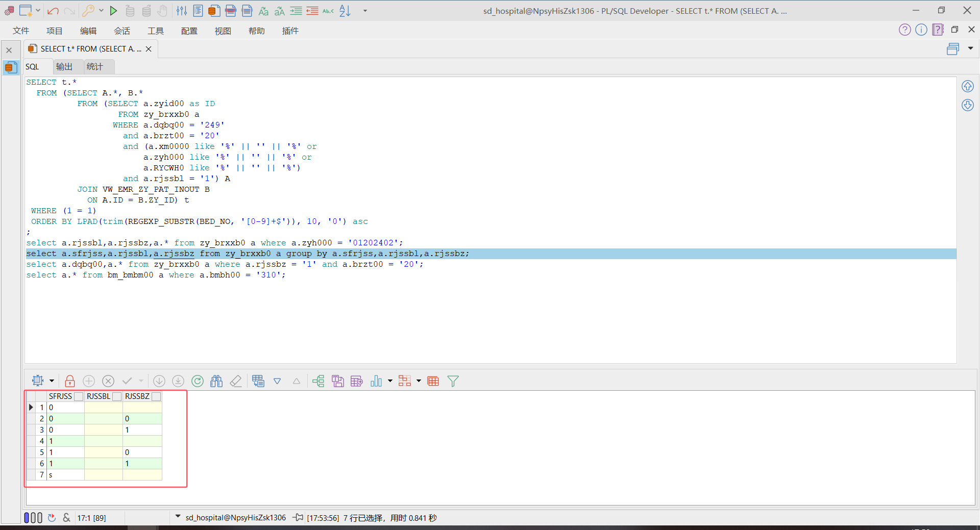The height and width of the screenshot is (530, 980).
Task: Open the 会话 menu
Action: point(122,31)
